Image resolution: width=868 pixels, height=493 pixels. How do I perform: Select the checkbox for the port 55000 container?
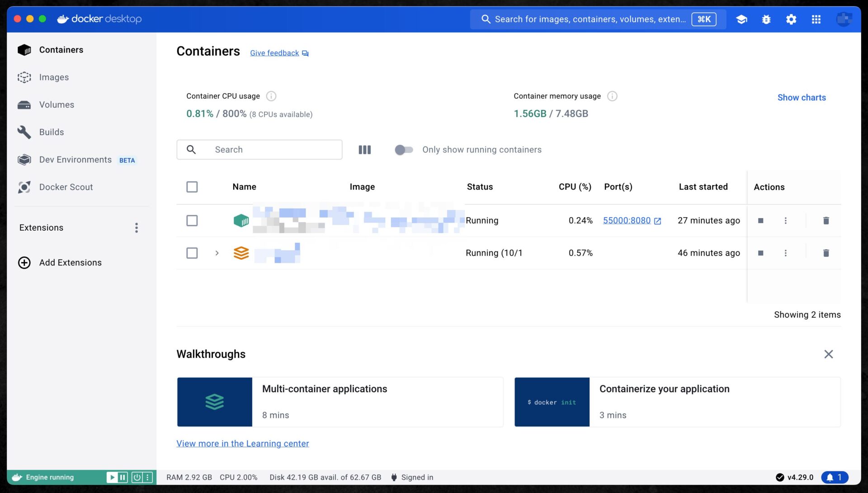click(192, 221)
